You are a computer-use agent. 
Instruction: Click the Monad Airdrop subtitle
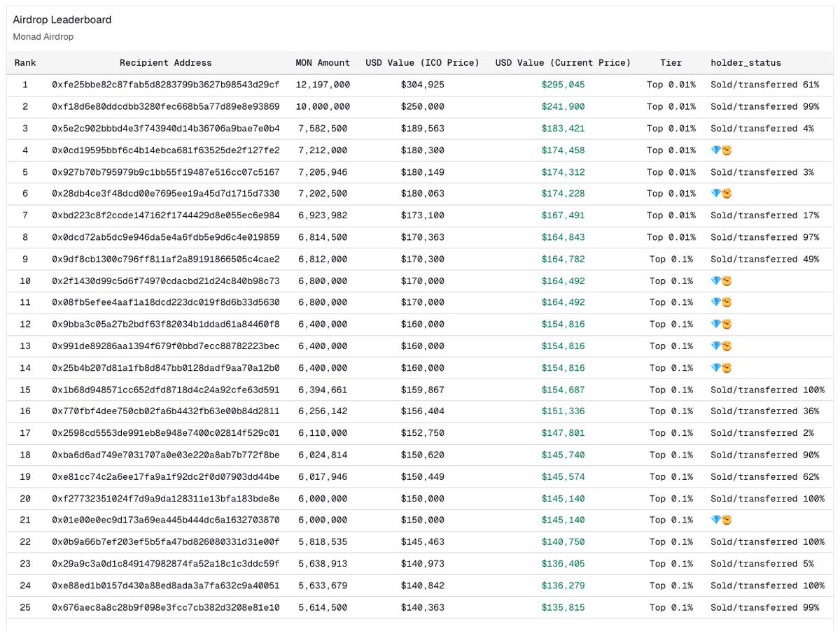[x=43, y=36]
